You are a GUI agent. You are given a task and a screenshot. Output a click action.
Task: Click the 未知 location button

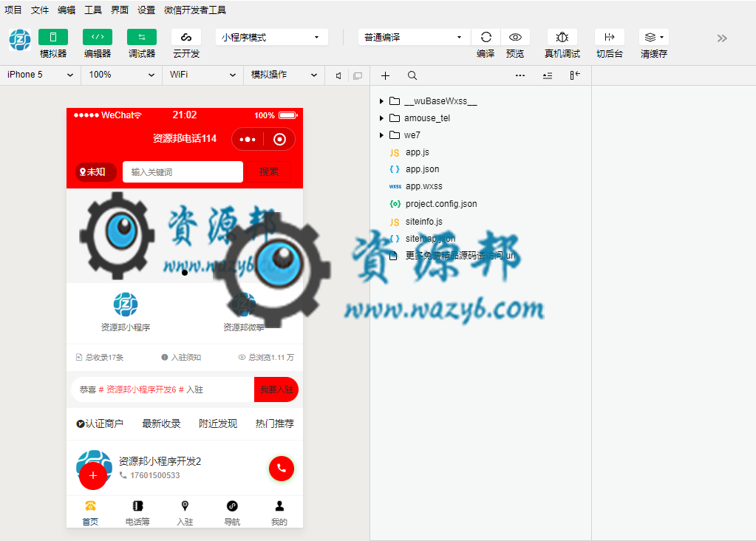pos(95,172)
